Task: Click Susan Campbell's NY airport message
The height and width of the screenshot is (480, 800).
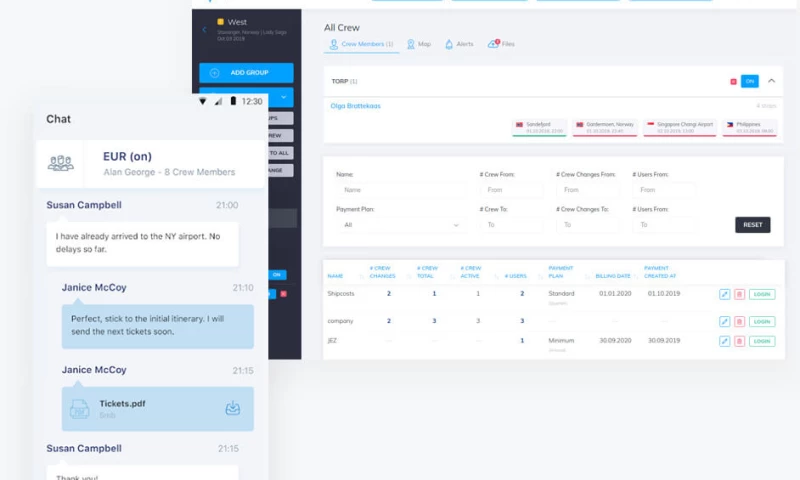Action: pyautogui.click(x=142, y=243)
